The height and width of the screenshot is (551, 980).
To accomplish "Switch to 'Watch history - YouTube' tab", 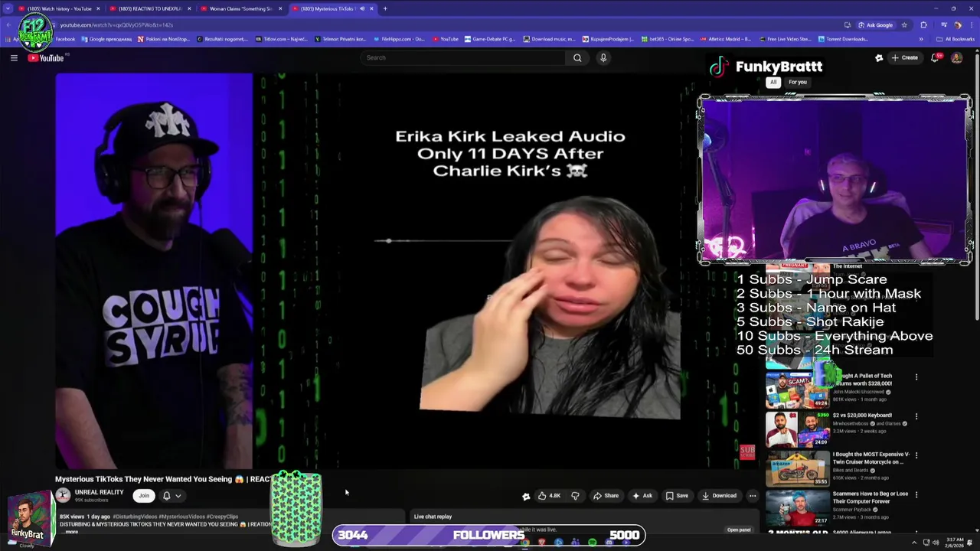I will tap(60, 8).
